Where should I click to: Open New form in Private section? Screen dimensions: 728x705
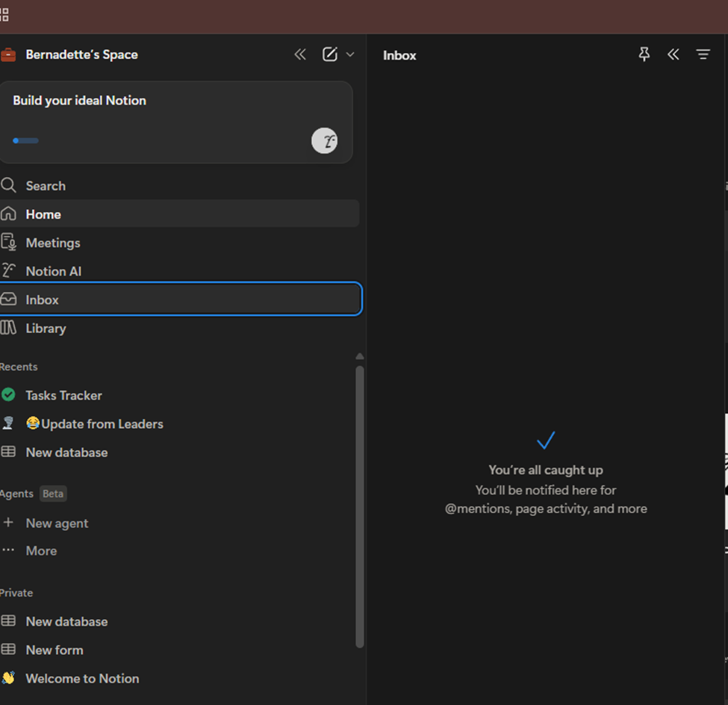(x=55, y=650)
